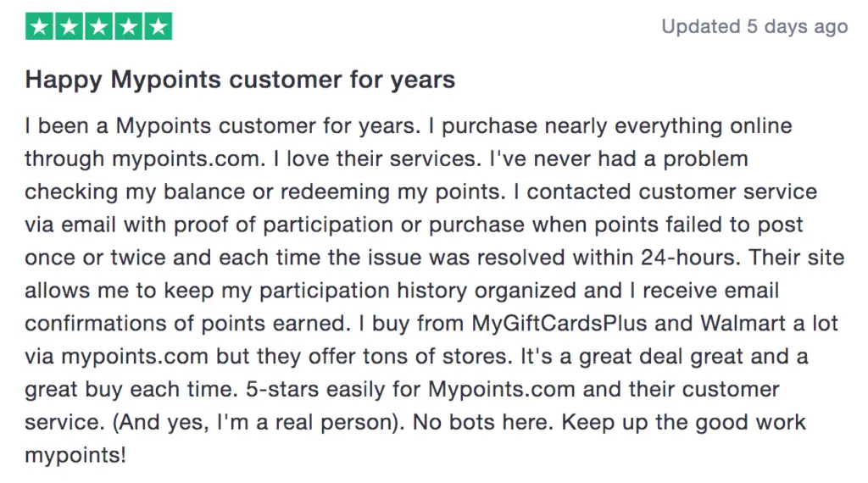Click the fifth green rating star
The image size is (868, 483).
click(x=159, y=26)
